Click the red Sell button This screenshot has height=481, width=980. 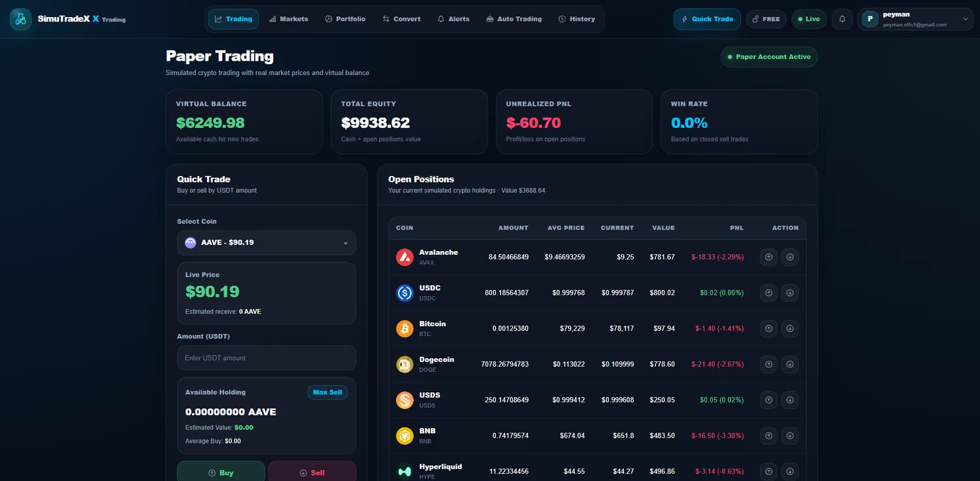click(312, 471)
